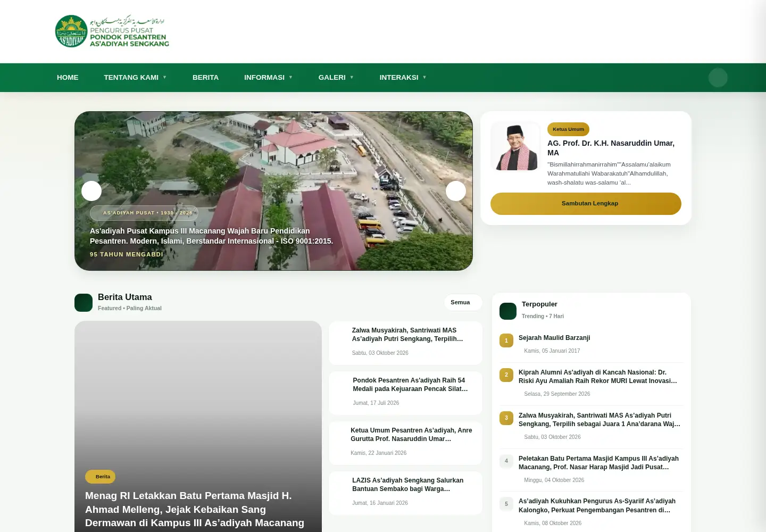The width and height of the screenshot is (766, 532).
Task: Expand the Tentang Kami menu
Action: pos(135,78)
